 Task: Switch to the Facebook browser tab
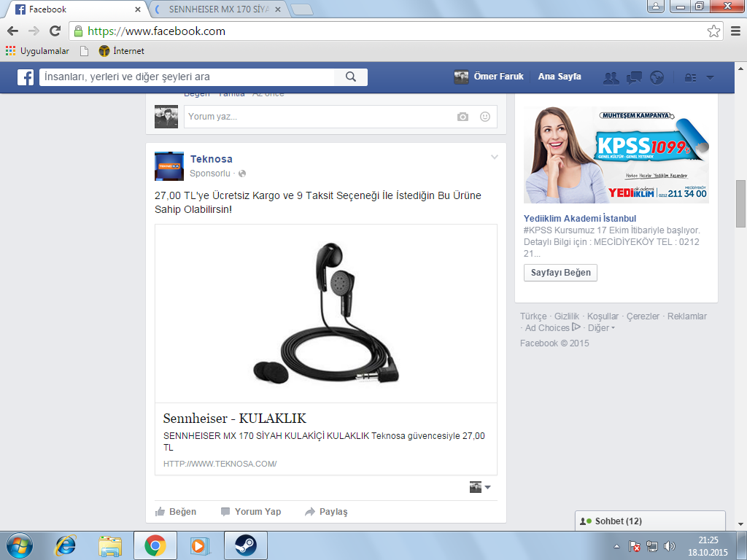point(79,9)
